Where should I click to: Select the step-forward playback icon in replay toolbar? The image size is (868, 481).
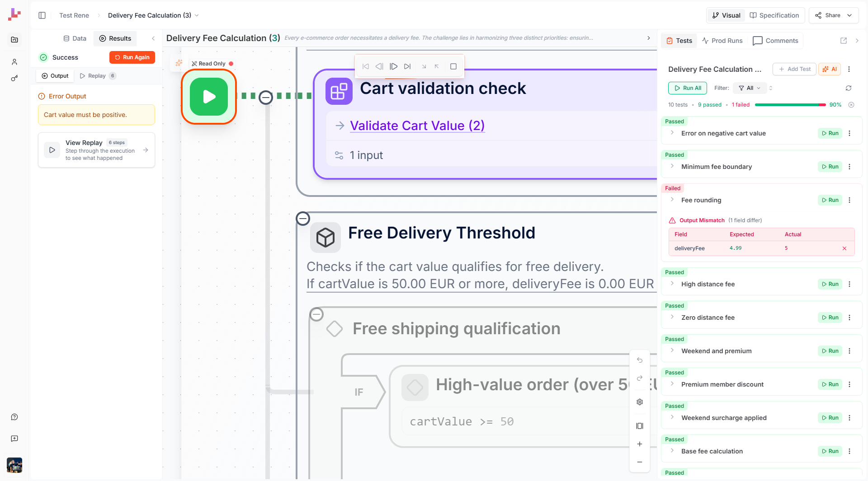click(393, 66)
